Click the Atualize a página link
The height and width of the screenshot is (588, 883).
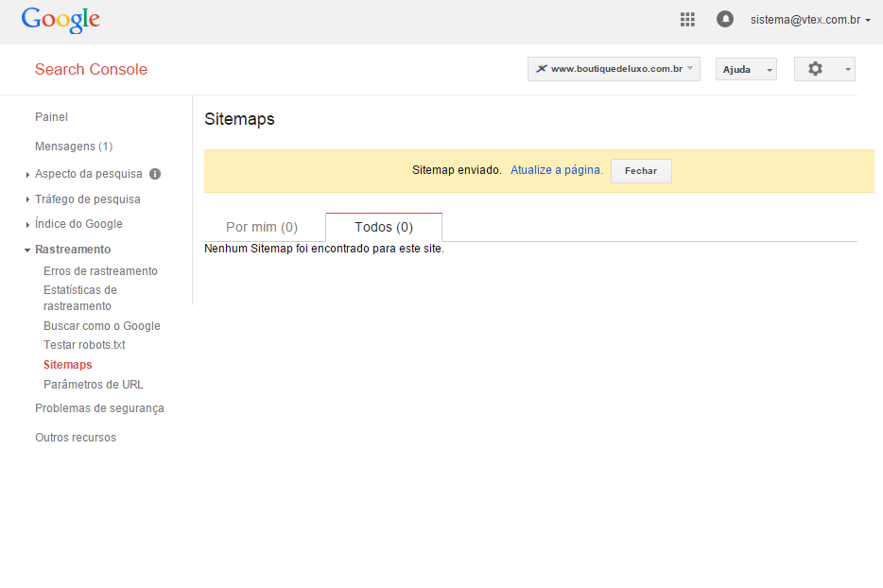click(555, 170)
